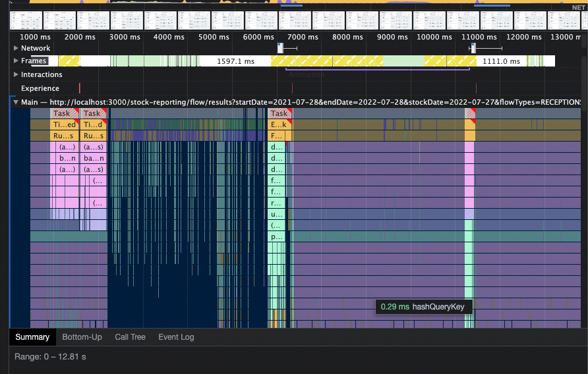Click the purple Animation interaction bar
The image size is (588, 374).
377,69
